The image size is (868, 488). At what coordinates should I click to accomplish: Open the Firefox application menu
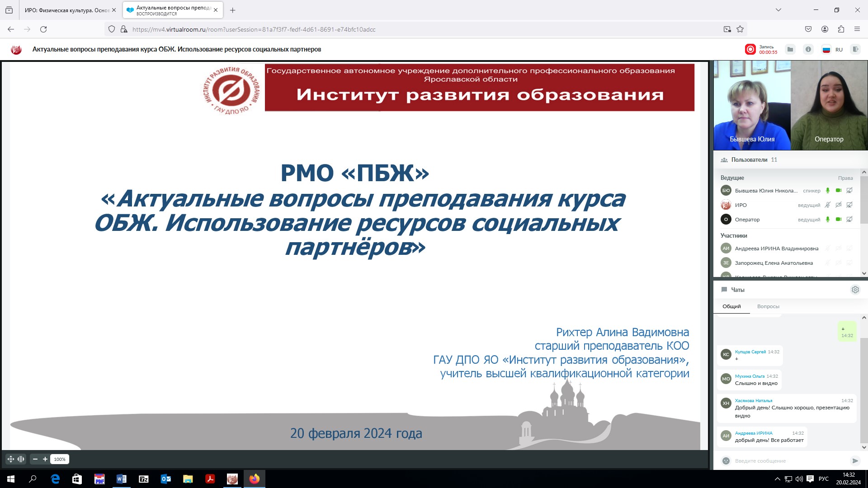[857, 29]
